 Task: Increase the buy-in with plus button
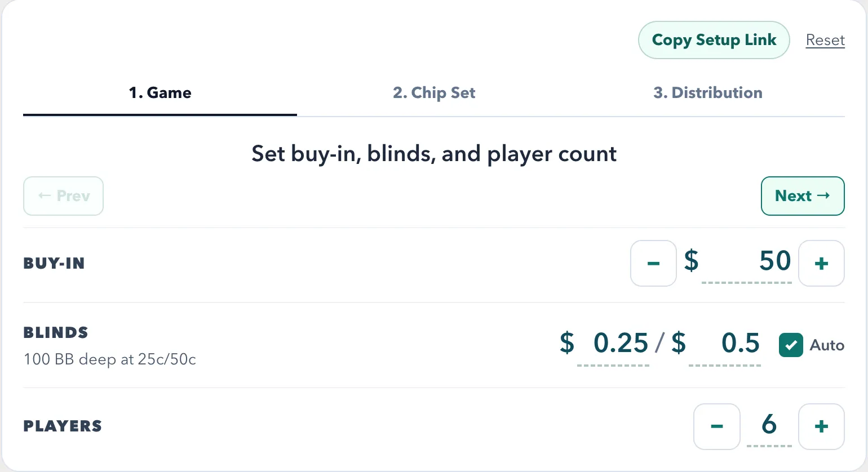[821, 263]
